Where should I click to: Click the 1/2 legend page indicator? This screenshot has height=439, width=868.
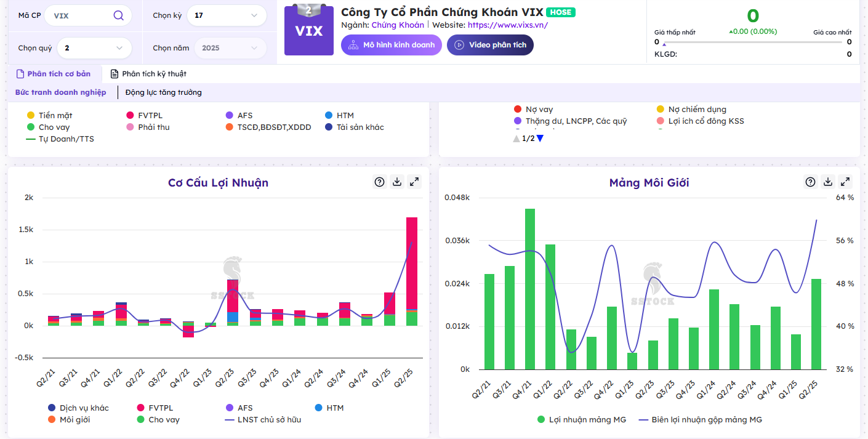(x=528, y=139)
